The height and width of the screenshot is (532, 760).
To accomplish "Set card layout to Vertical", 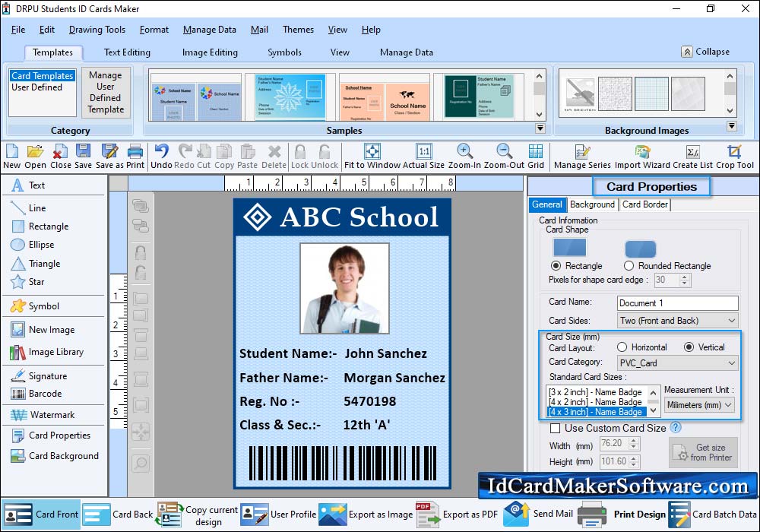I will 689,347.
